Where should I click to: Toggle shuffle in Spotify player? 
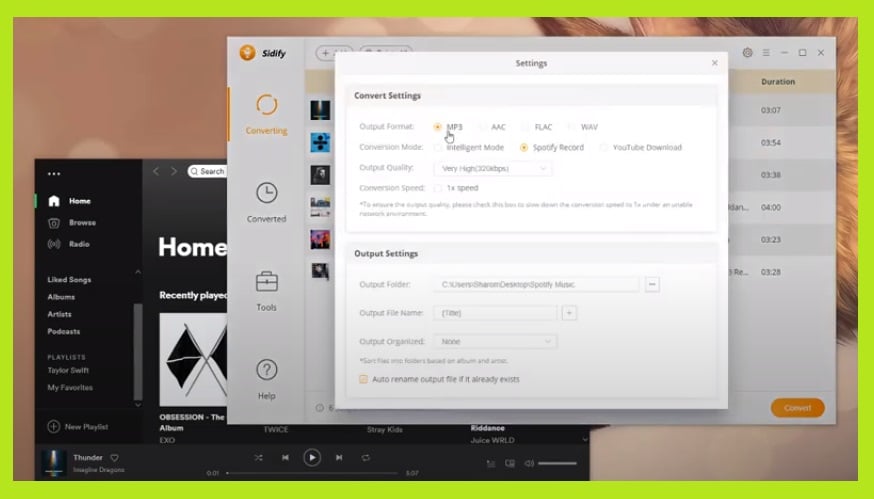[x=258, y=458]
